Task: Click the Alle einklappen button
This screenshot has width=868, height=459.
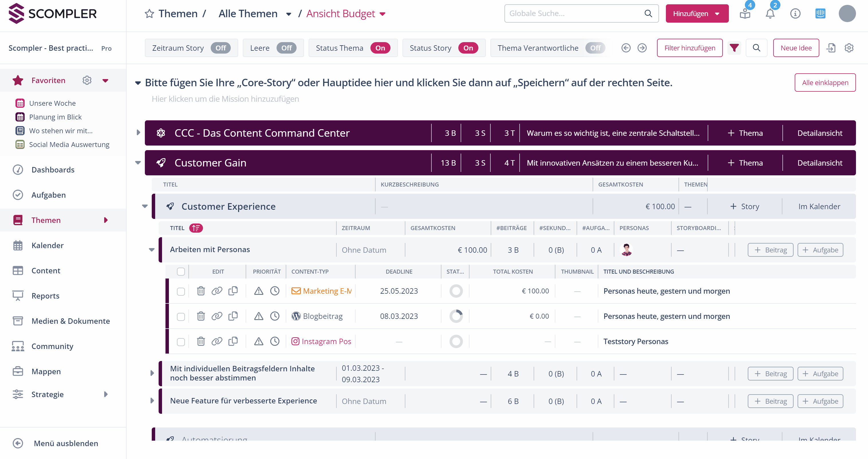Action: 825,83
